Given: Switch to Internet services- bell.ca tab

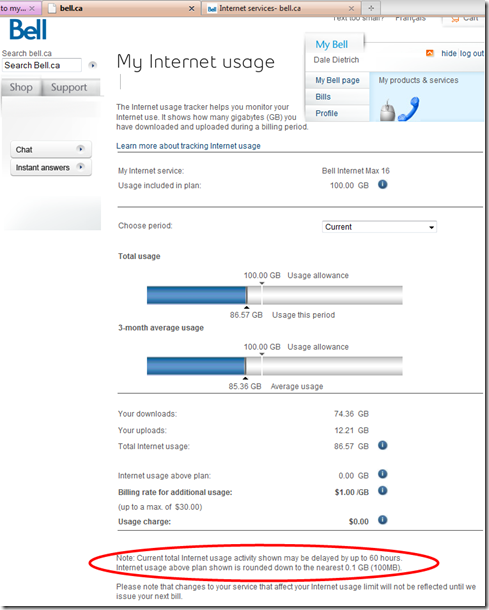Looking at the screenshot, I should (x=281, y=8).
